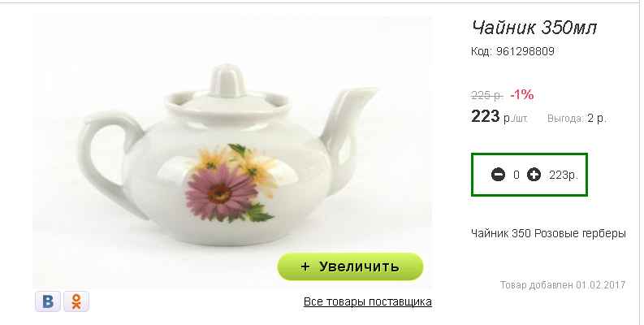Click the crossed-out old price 225 р.

coord(487,95)
